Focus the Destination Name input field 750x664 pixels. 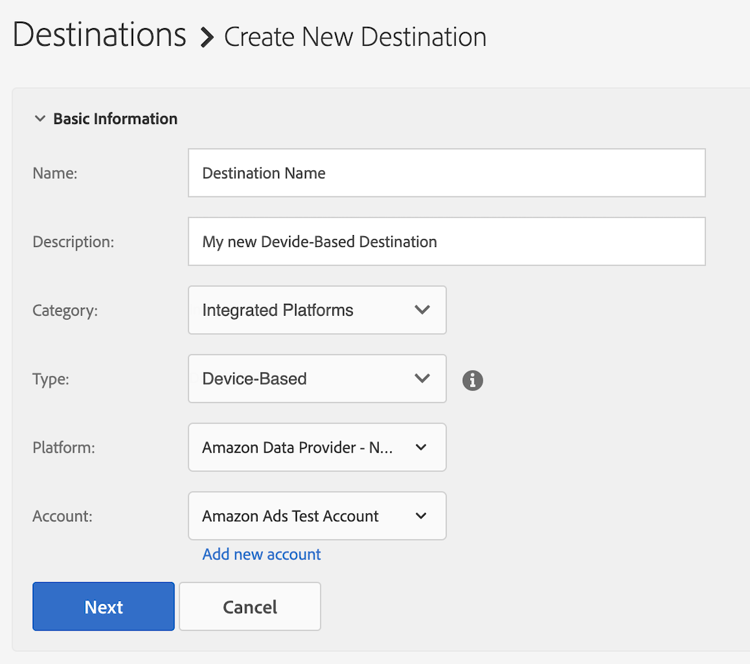click(446, 173)
